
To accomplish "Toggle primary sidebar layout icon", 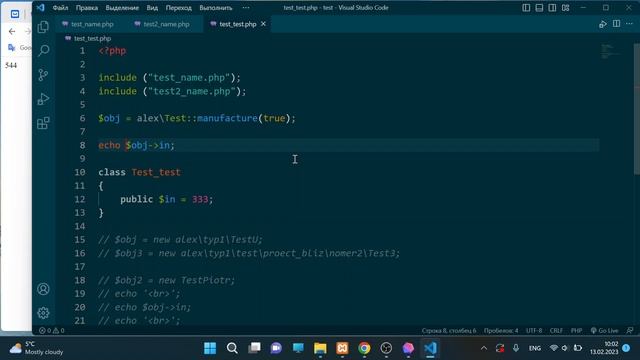I will [x=526, y=8].
